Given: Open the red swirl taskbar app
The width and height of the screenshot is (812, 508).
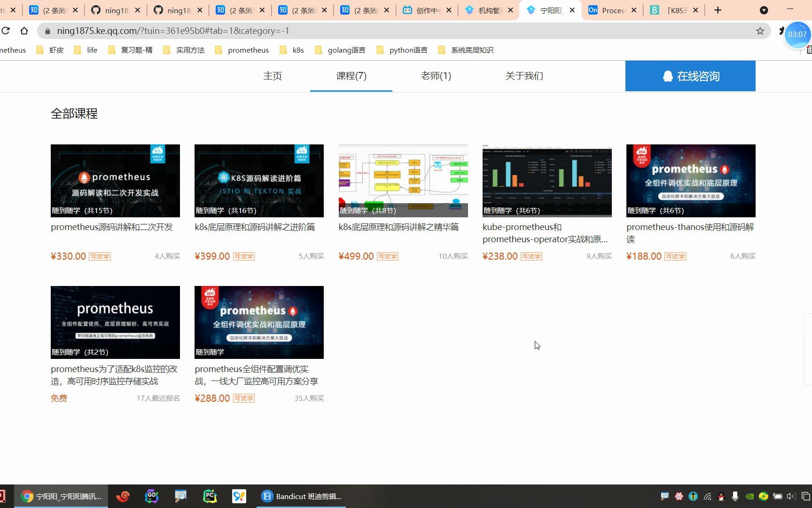Looking at the screenshot, I should [123, 496].
